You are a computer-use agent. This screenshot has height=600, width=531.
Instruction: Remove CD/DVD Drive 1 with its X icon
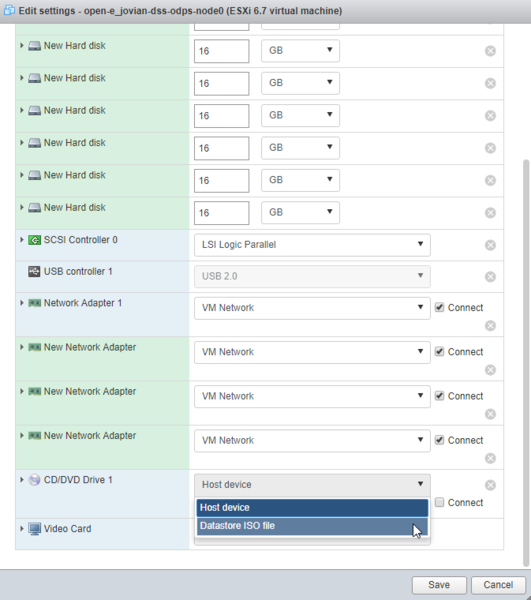click(490, 485)
